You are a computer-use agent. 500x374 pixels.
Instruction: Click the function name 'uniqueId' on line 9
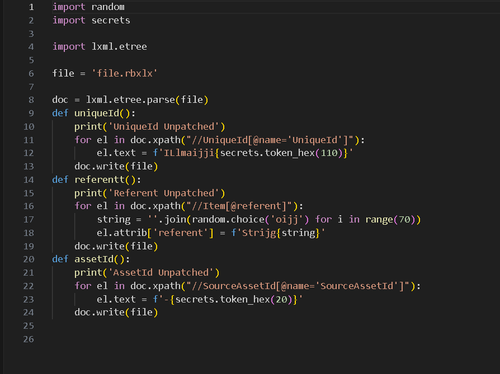97,113
